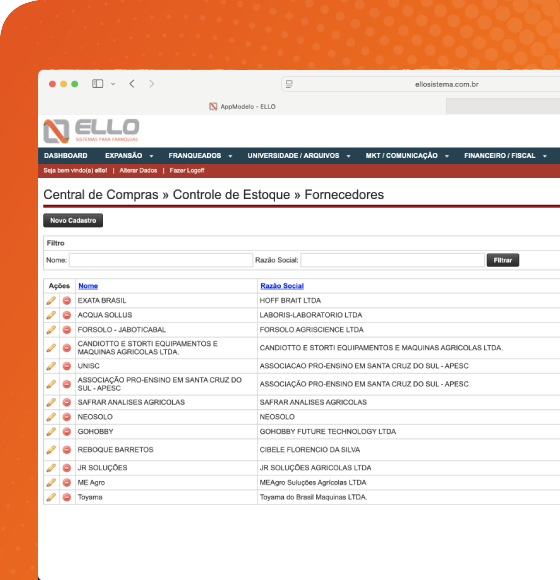The width and height of the screenshot is (560, 580).
Task: Edit the Toyama supplier pencil icon
Action: (51, 497)
